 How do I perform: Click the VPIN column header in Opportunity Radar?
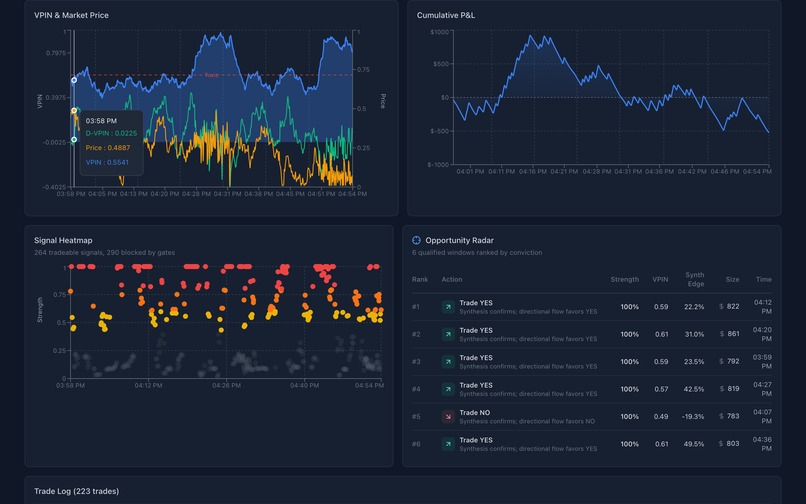point(660,279)
